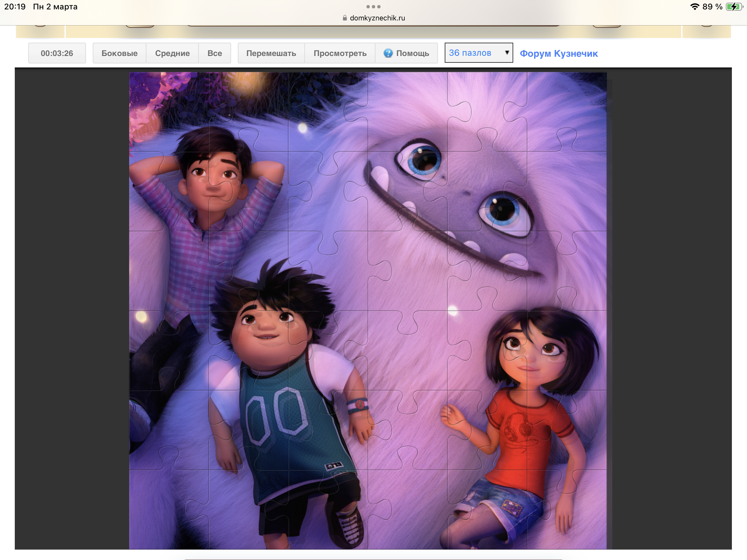
Task: Tap the three-dot multitasking icon at top
Action: (x=373, y=7)
